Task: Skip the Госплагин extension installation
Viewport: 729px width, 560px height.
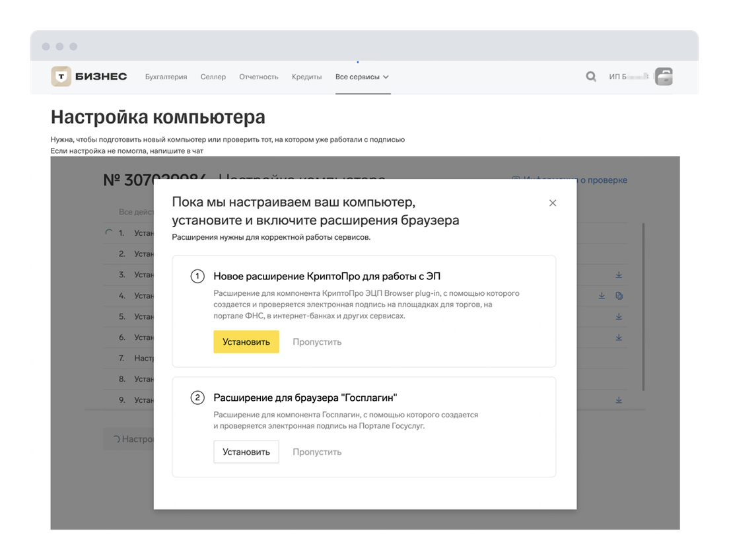Action: (317, 452)
